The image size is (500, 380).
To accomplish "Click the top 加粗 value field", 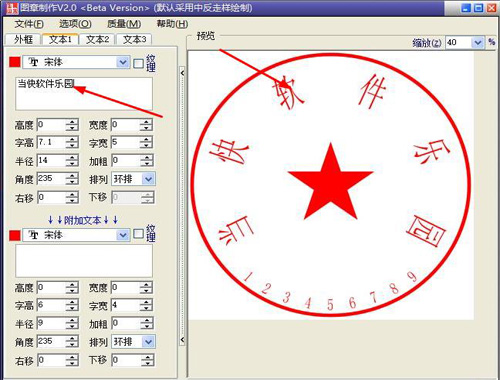I will pyautogui.click(x=125, y=161).
